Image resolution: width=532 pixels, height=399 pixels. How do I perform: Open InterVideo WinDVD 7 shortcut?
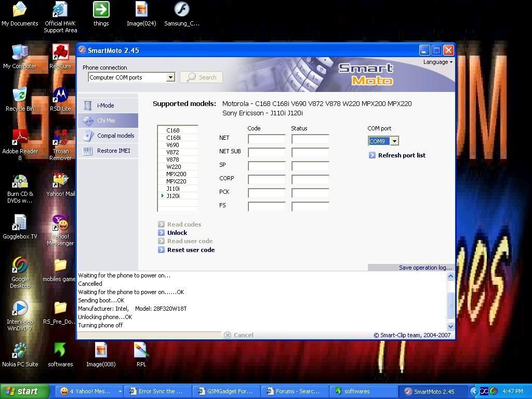(20, 316)
